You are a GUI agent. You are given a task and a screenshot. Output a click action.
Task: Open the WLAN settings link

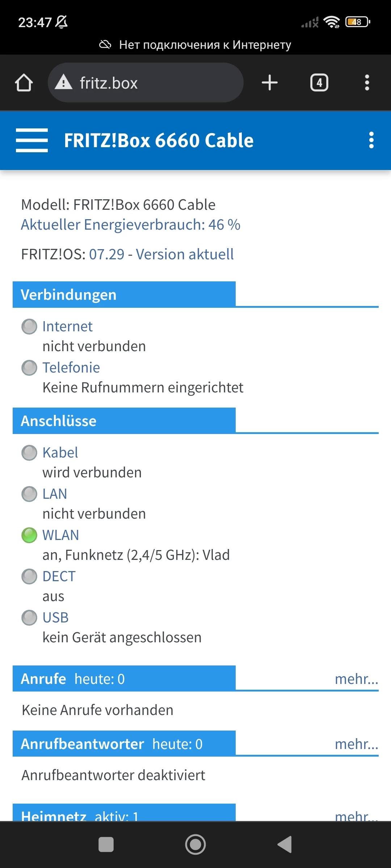coord(60,535)
